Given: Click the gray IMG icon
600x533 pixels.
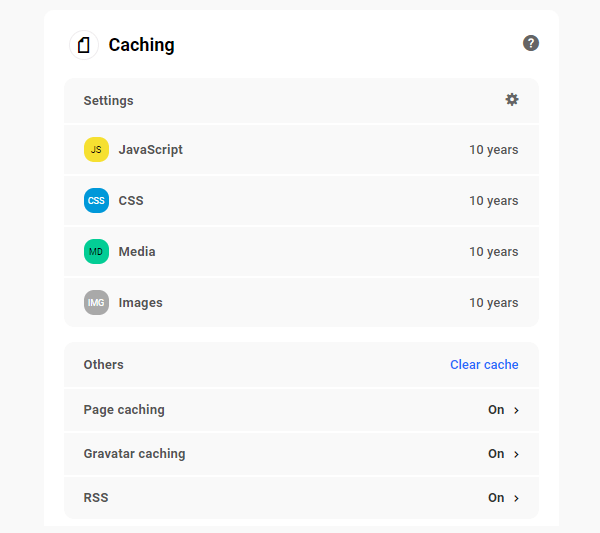Looking at the screenshot, I should click(x=96, y=303).
